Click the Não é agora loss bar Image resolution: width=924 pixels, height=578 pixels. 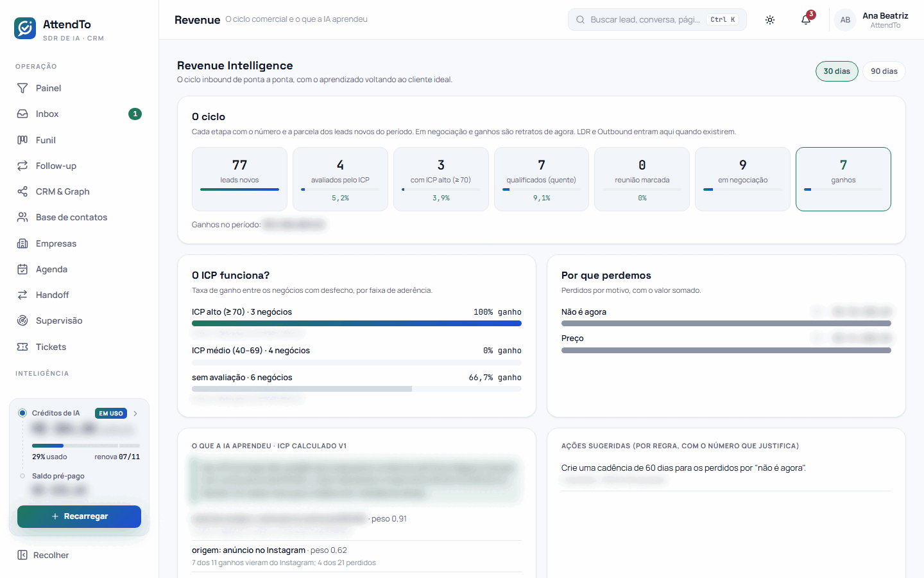click(x=726, y=324)
